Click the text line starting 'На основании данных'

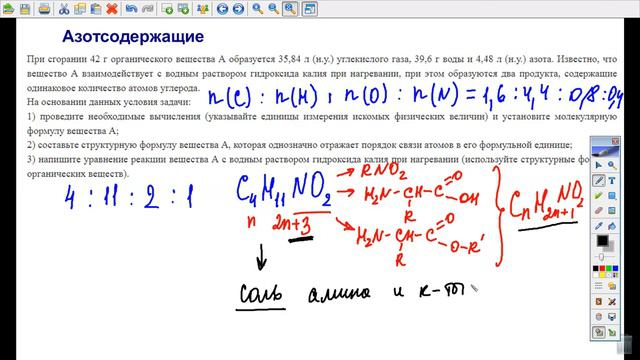pyautogui.click(x=109, y=102)
